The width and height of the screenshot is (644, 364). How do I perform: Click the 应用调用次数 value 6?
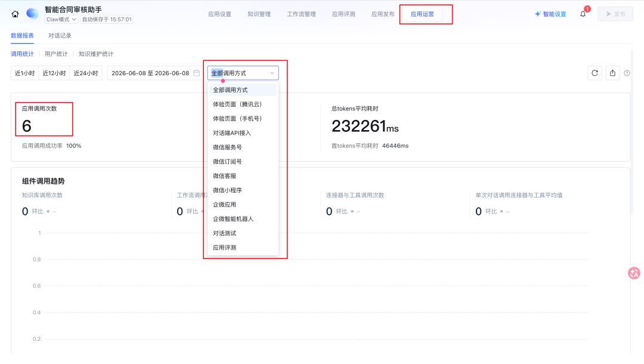tap(27, 126)
